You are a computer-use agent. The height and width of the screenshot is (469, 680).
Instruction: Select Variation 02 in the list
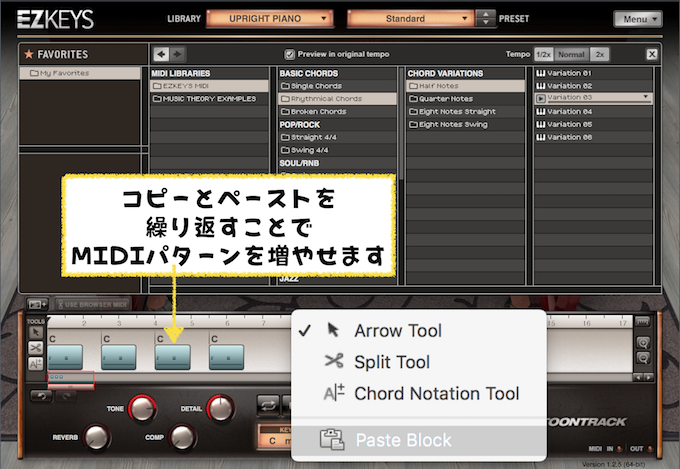(x=593, y=86)
